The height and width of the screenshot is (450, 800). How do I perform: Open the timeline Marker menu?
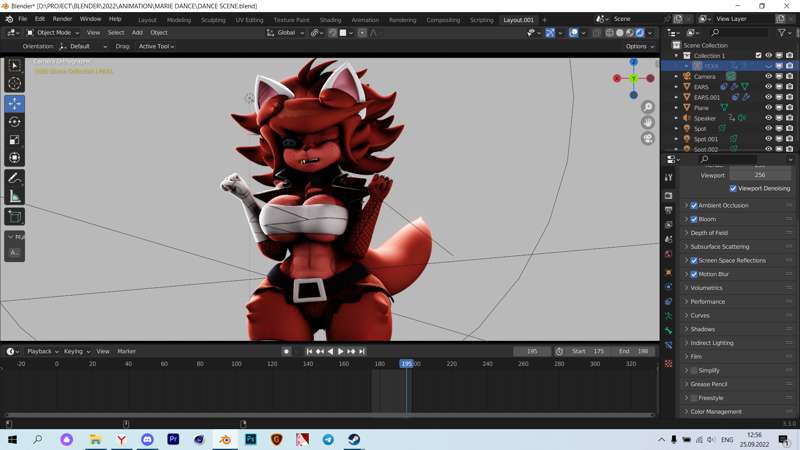pyautogui.click(x=127, y=352)
